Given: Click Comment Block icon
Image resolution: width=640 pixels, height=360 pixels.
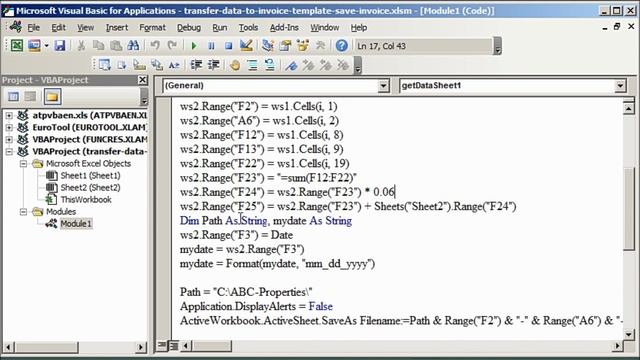Looking at the screenshot, I should (253, 65).
